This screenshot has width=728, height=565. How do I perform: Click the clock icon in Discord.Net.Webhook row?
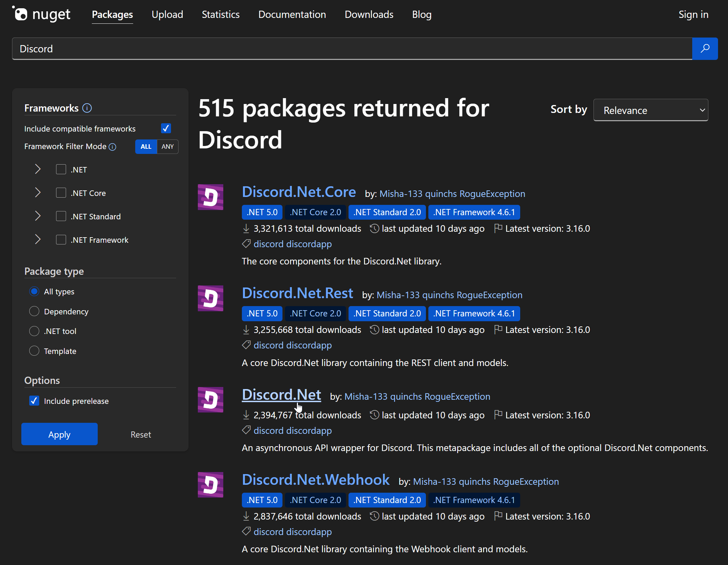click(374, 516)
